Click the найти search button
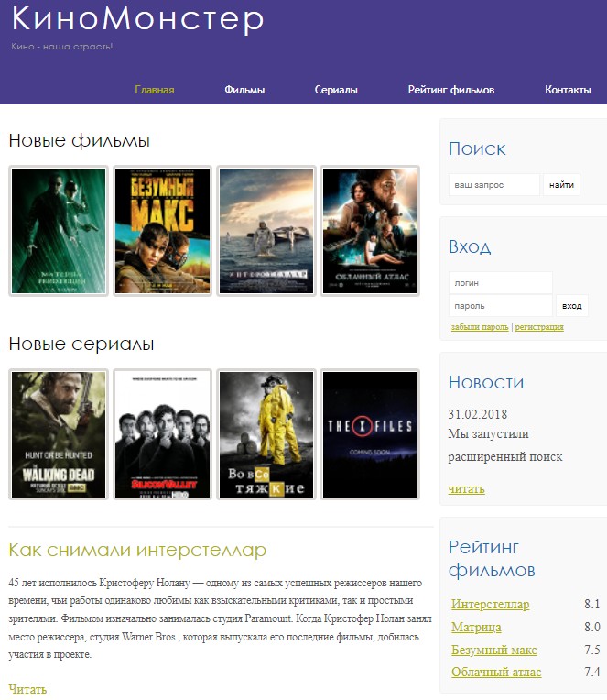 pyautogui.click(x=561, y=185)
